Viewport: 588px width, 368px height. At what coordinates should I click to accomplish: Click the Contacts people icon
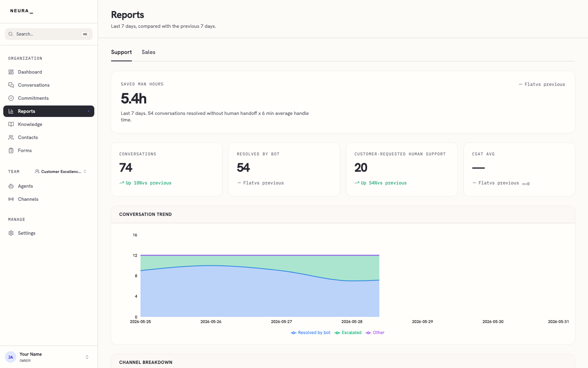point(11,137)
